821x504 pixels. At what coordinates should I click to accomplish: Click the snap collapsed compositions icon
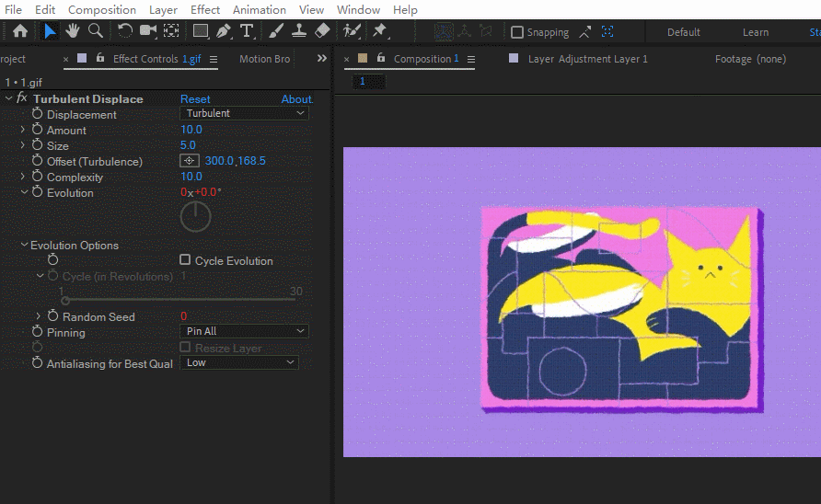[607, 32]
